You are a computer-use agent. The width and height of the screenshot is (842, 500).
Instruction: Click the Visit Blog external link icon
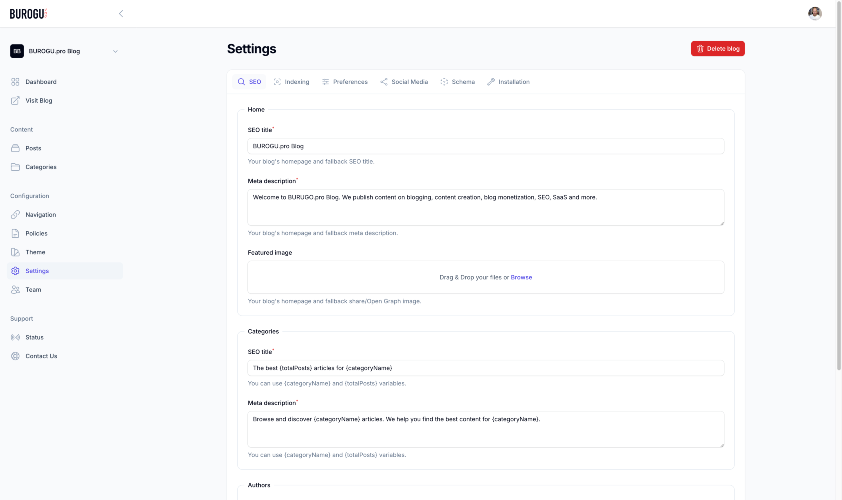point(15,100)
